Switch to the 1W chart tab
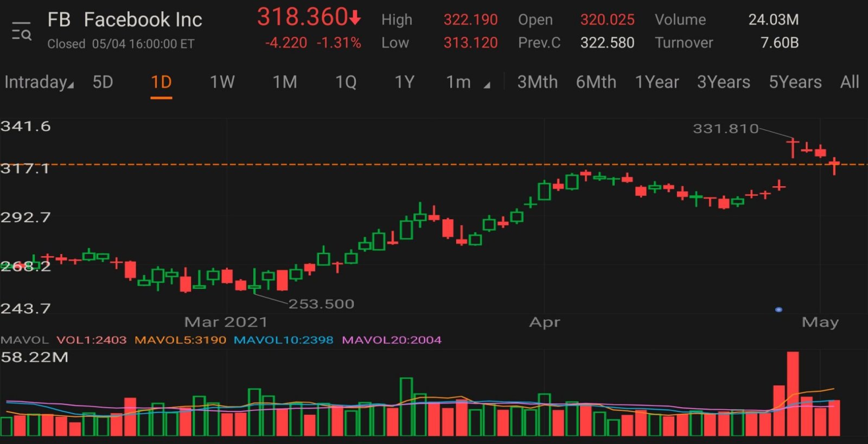 pyautogui.click(x=222, y=82)
